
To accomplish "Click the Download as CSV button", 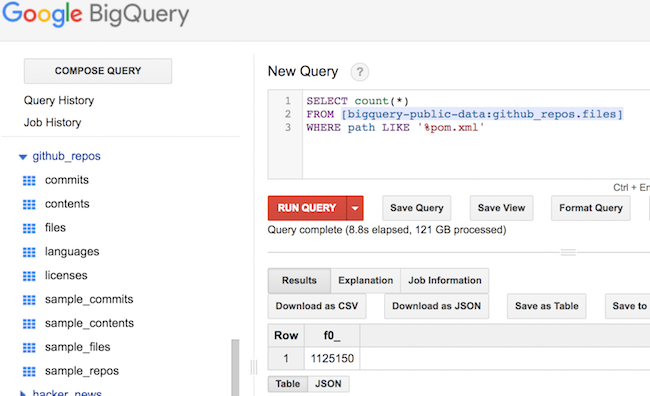I will tap(317, 306).
